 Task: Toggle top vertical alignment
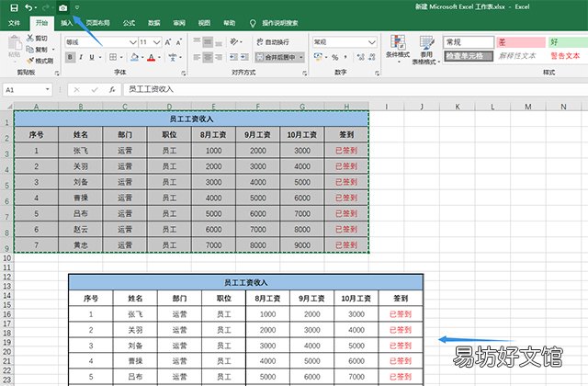[197, 41]
